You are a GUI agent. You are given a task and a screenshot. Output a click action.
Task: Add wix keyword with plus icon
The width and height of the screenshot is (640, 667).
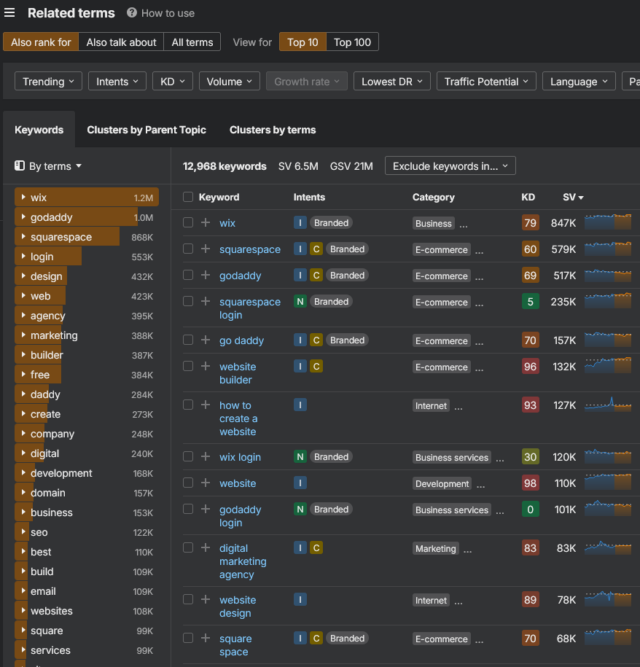[205, 222]
